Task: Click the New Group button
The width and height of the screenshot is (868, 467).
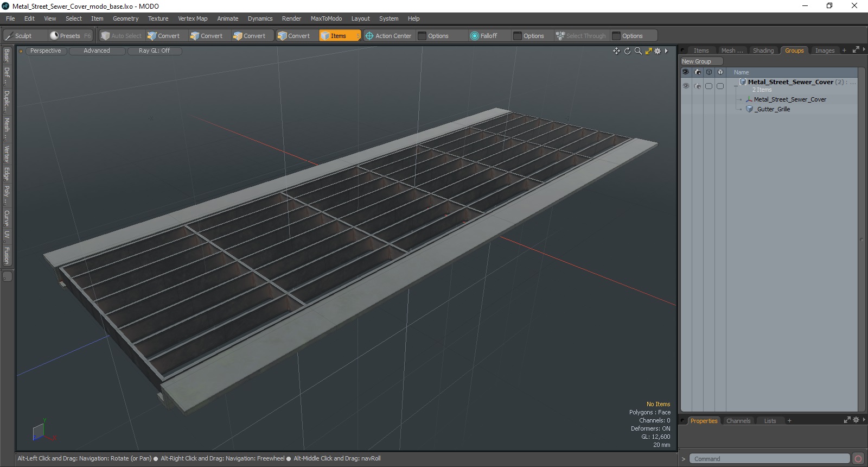Action: click(x=701, y=61)
